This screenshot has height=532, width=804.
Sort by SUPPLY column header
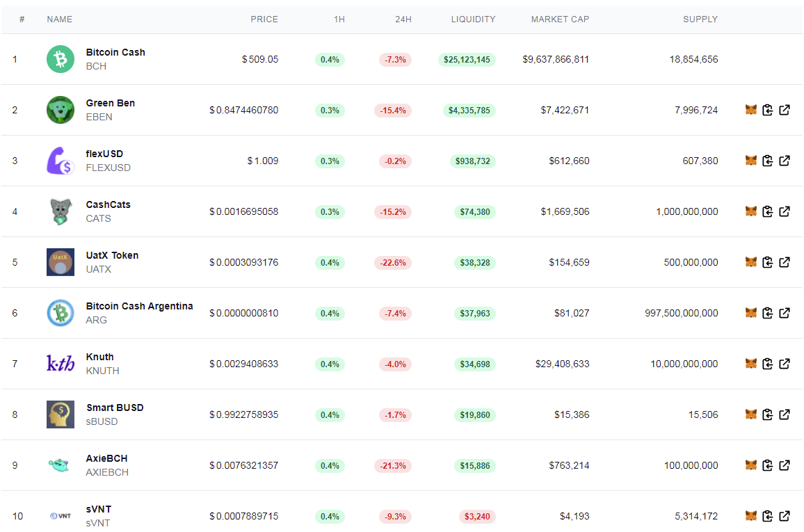click(700, 19)
